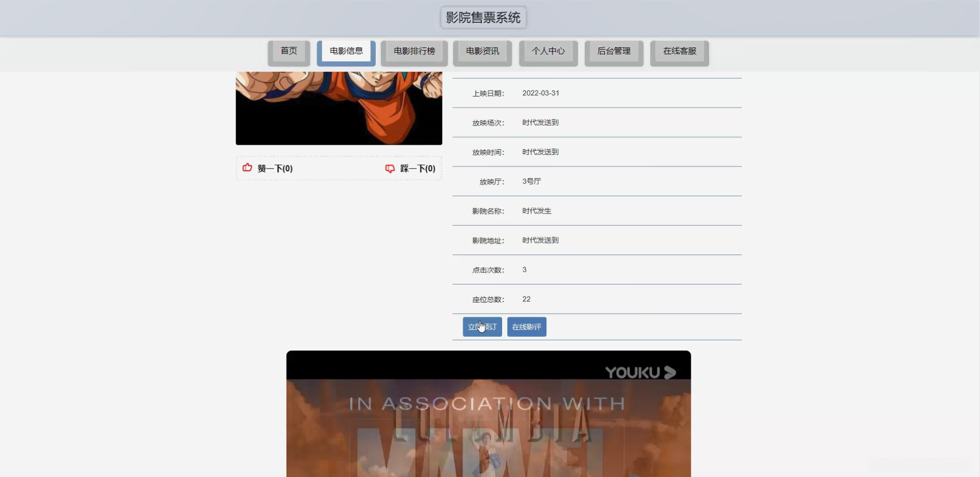Image resolution: width=980 pixels, height=477 pixels.
Task: Click the Youku trailer video player
Action: (488, 414)
